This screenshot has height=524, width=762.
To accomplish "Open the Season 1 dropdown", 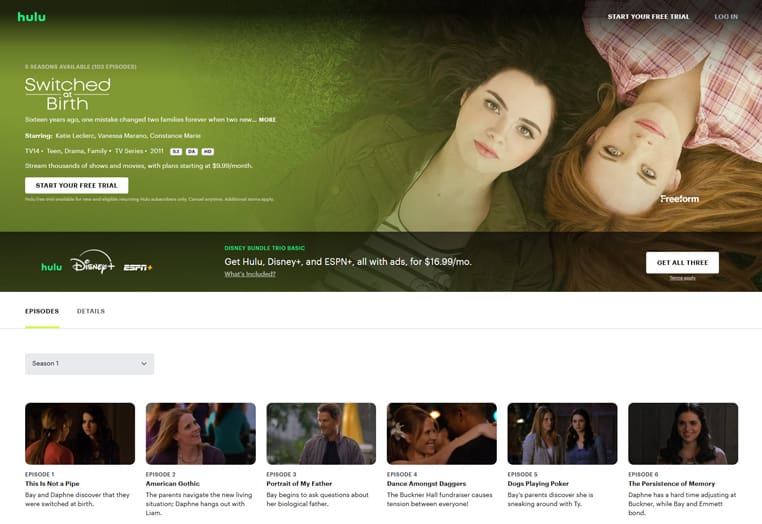I will (x=89, y=364).
